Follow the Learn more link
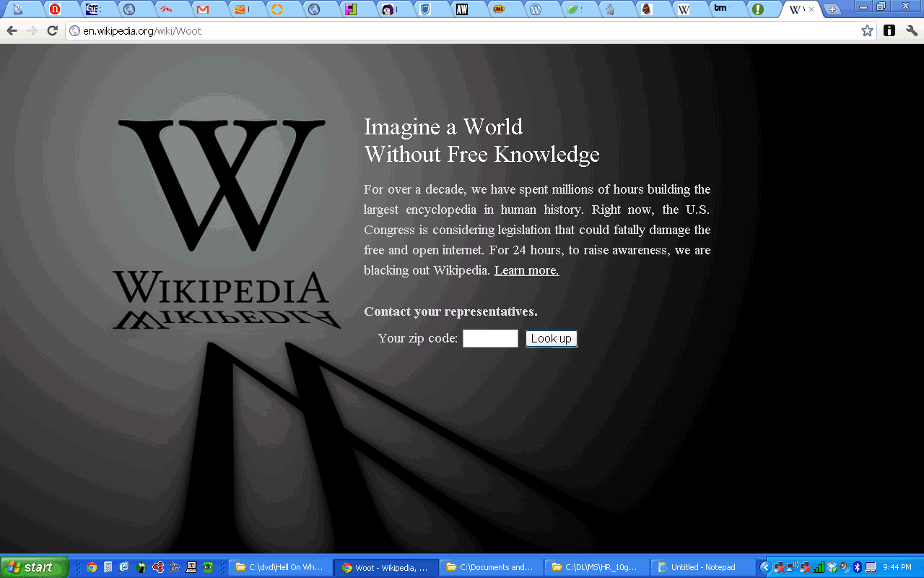 point(526,270)
